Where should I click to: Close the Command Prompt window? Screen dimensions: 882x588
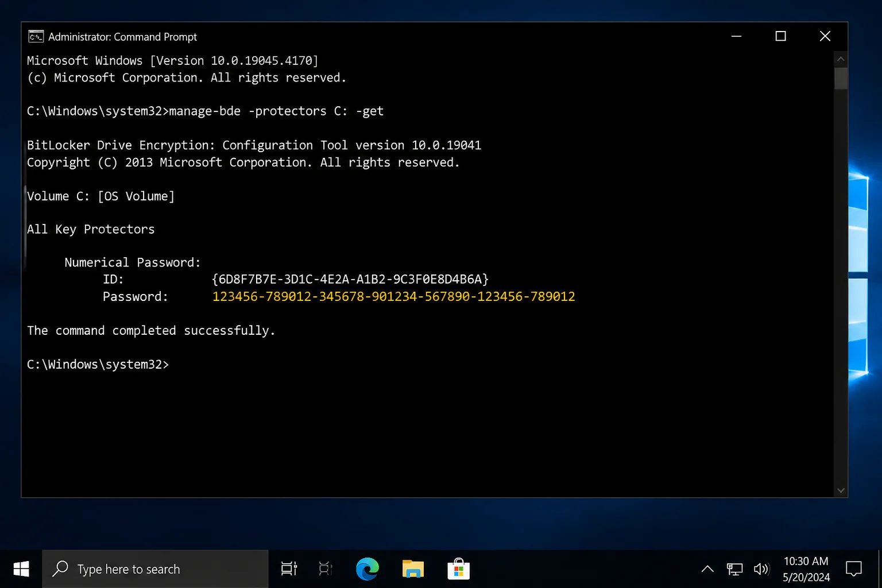pos(825,36)
